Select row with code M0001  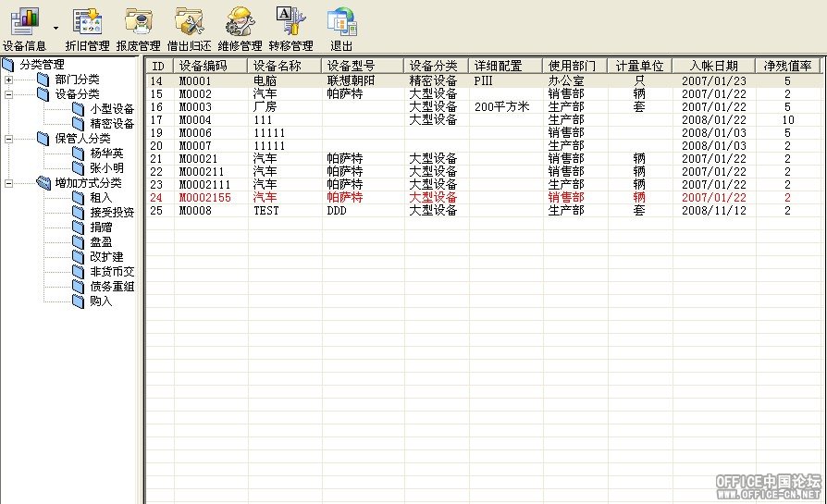click(x=484, y=81)
